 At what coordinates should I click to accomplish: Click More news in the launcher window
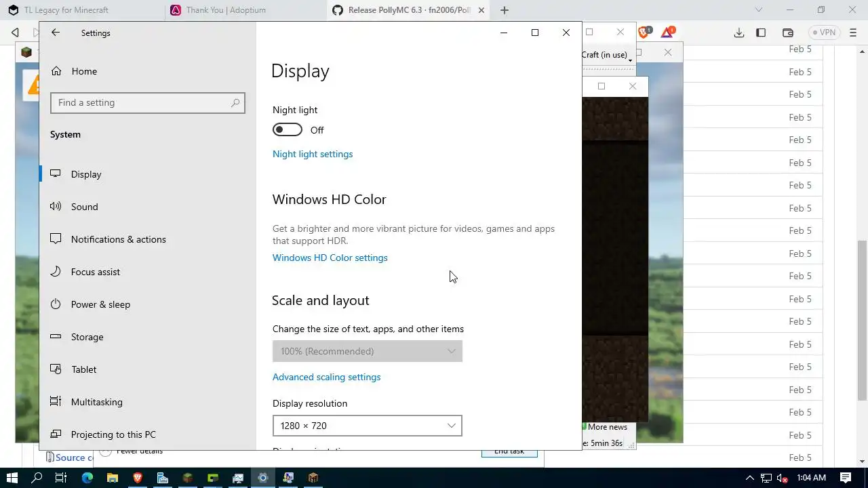click(607, 427)
